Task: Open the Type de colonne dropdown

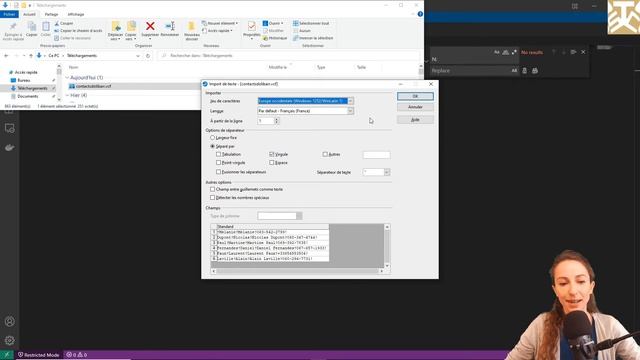Action: pyautogui.click(x=299, y=216)
